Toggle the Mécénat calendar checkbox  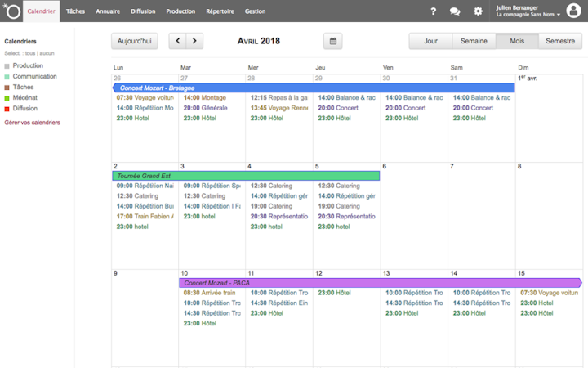pos(7,98)
